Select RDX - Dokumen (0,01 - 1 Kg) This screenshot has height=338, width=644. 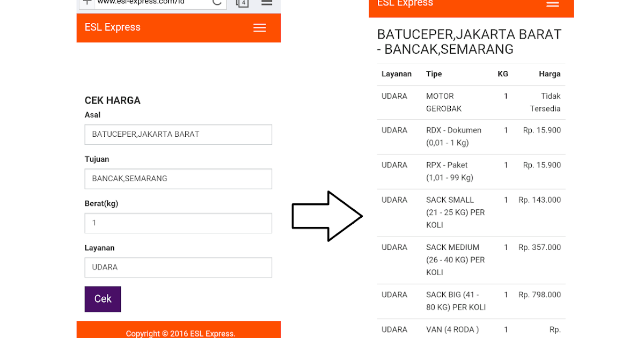[453, 136]
